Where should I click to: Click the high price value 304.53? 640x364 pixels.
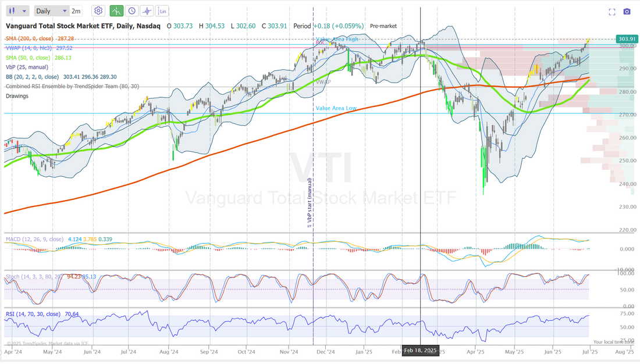(215, 26)
